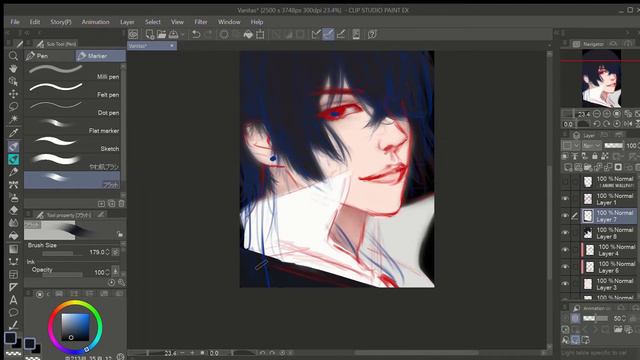Hide Layer 6 visibility eye

565,267
